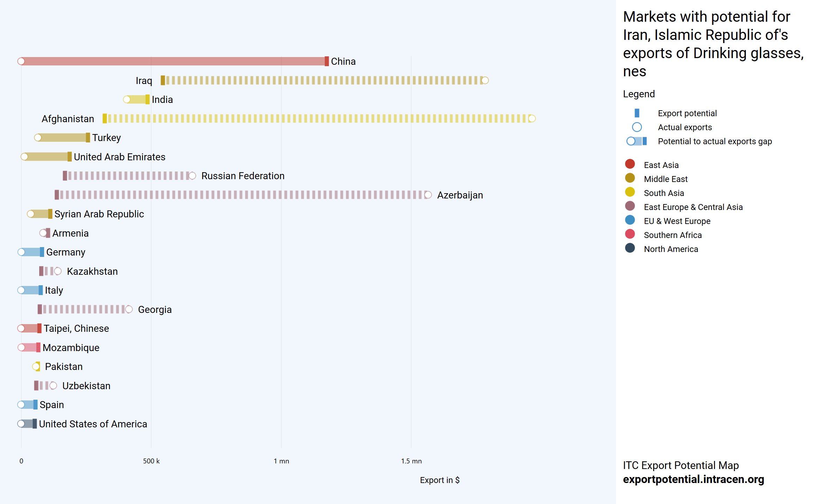
Task: Click the Potential to actual exports gap icon
Action: pyautogui.click(x=637, y=141)
